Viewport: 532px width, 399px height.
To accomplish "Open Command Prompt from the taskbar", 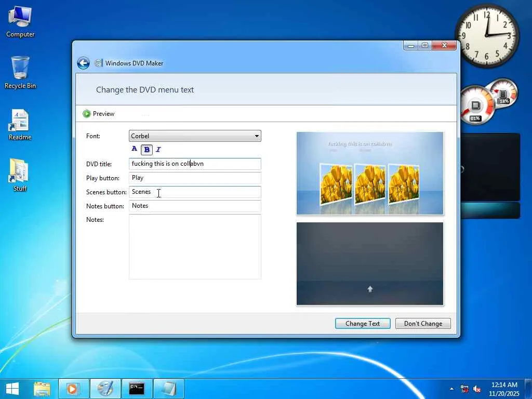I will pos(137,389).
